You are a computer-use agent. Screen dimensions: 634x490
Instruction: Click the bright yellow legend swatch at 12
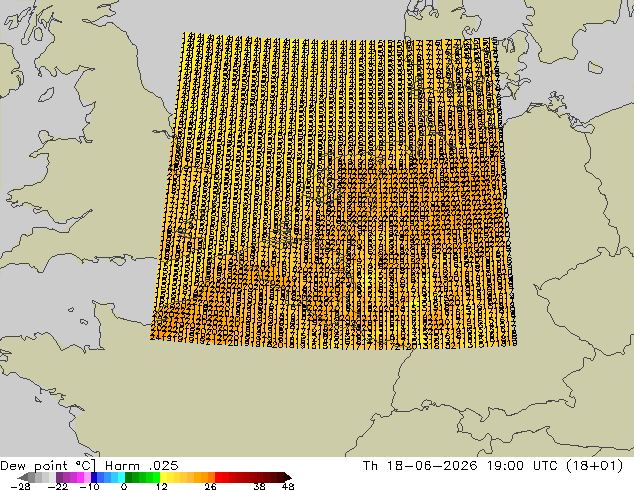pyautogui.click(x=163, y=477)
